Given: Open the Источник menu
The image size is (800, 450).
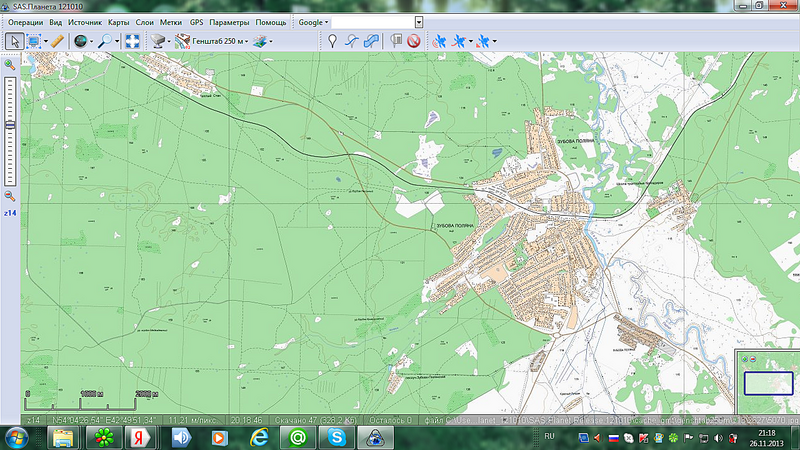Looking at the screenshot, I should [85, 22].
